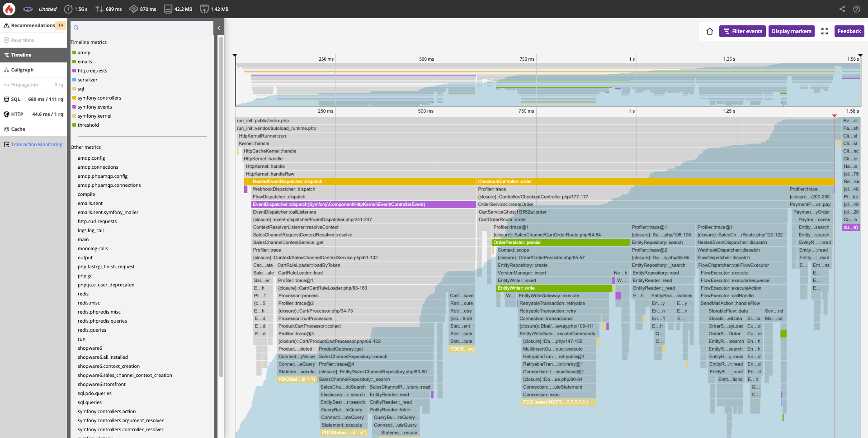
Task: Click the memory icon showing 42.2 MB
Action: [x=168, y=9]
